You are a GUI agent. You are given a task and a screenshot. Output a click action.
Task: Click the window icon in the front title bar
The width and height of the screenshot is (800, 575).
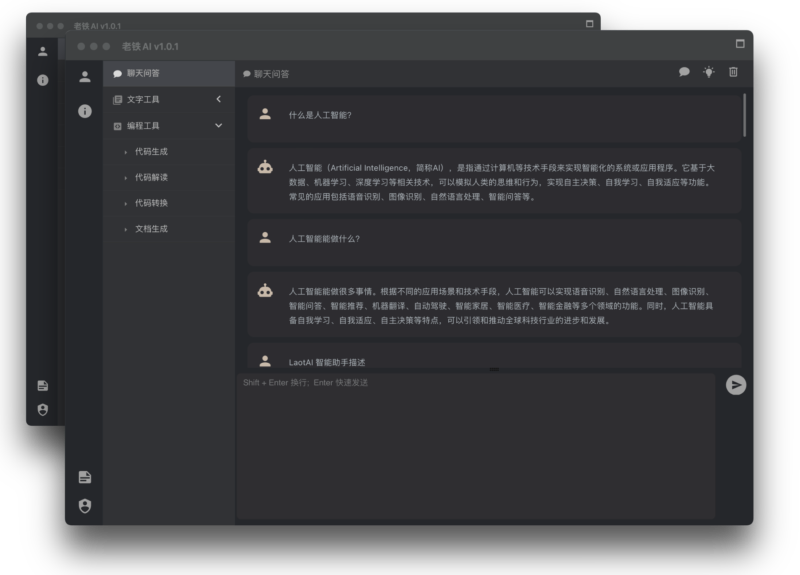pos(740,44)
